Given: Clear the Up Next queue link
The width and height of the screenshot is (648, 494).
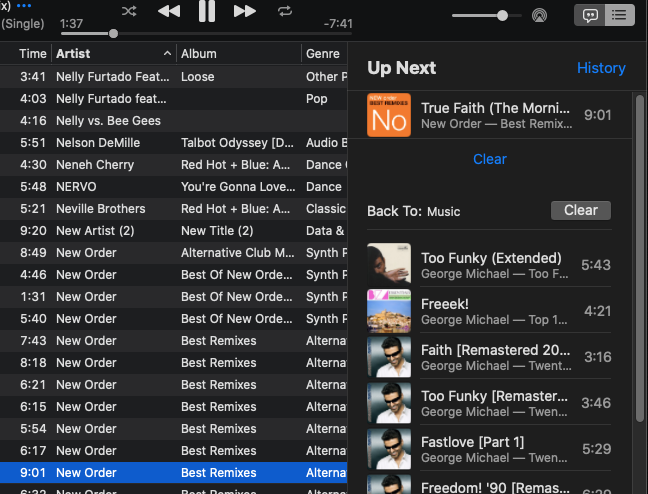Looking at the screenshot, I should pyautogui.click(x=490, y=159).
